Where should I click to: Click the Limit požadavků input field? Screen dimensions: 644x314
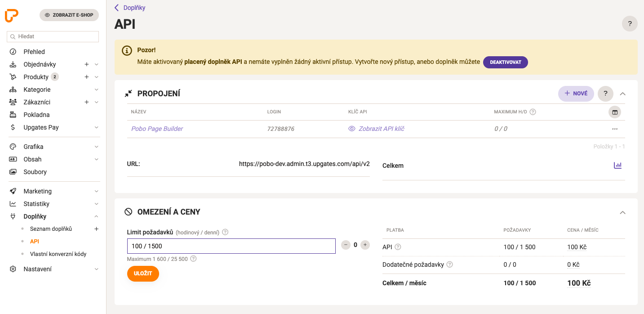click(231, 246)
